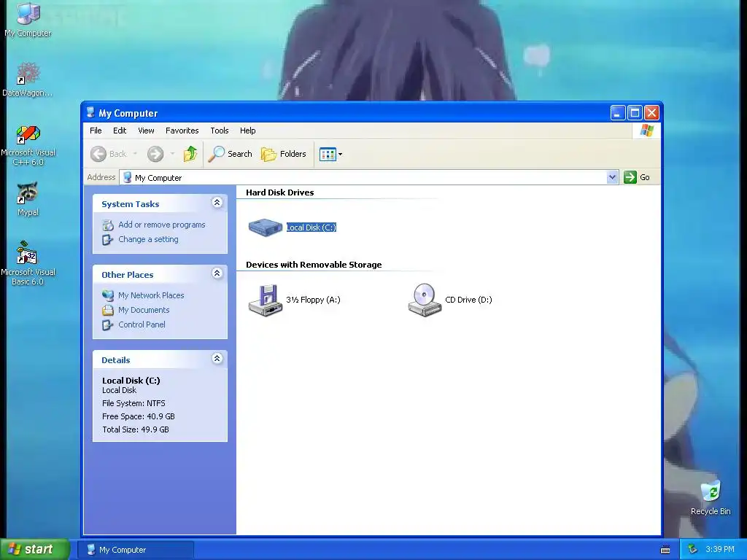747x560 pixels.
Task: Open Control Panel link
Action: (x=142, y=324)
